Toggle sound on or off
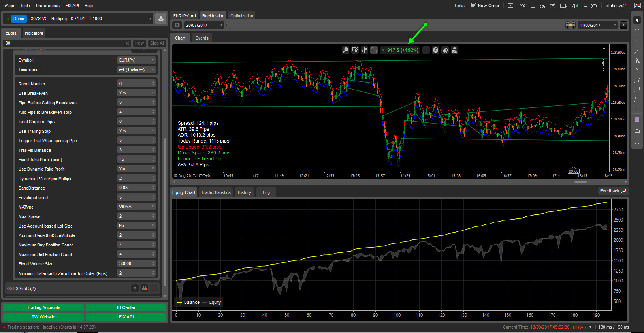The height and width of the screenshot is (333, 644). (x=574, y=6)
